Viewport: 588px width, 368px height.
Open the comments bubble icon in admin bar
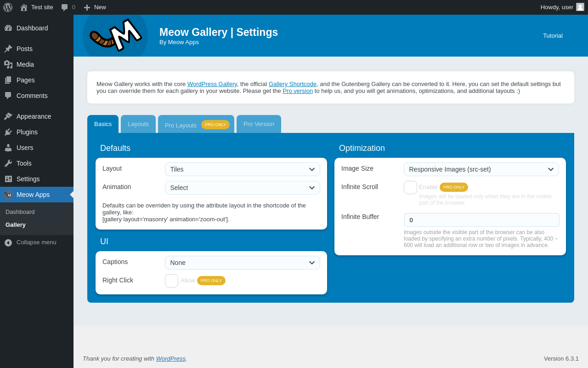(64, 7)
